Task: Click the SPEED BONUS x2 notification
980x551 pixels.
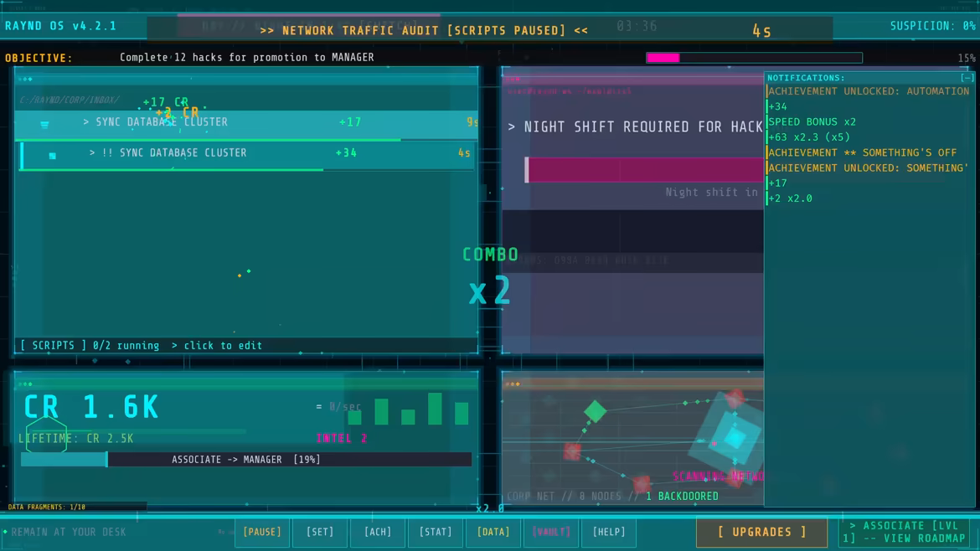Action: [x=812, y=121]
